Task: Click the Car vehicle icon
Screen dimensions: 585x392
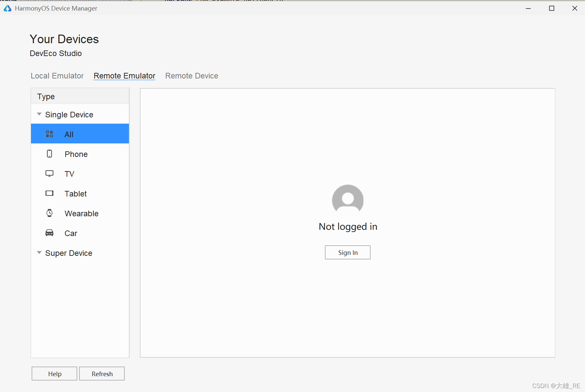Action: coord(49,233)
